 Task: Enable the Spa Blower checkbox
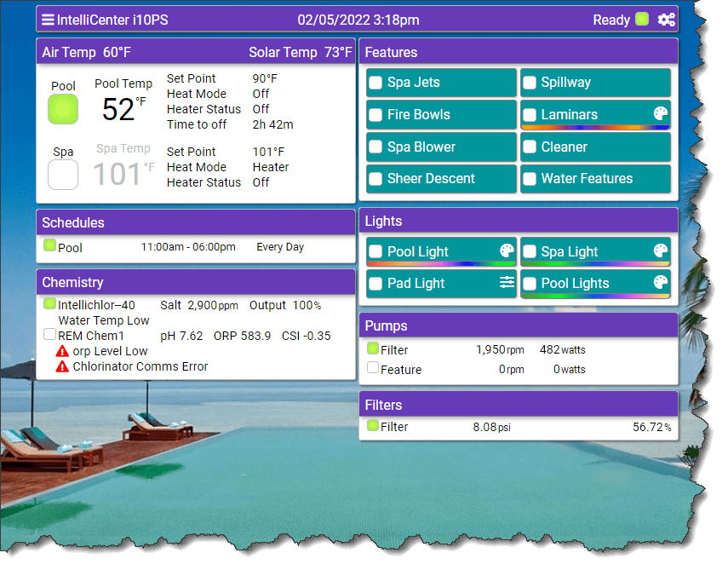point(375,147)
